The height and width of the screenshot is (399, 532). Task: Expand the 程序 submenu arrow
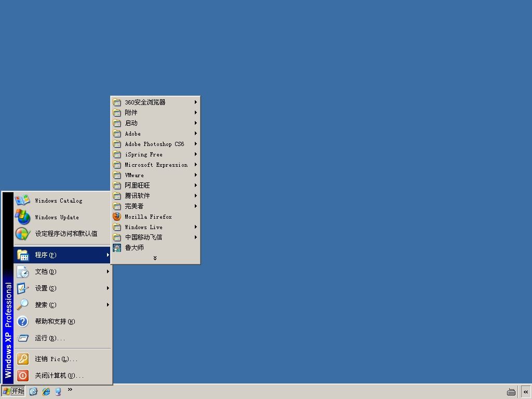pyautogui.click(x=108, y=255)
